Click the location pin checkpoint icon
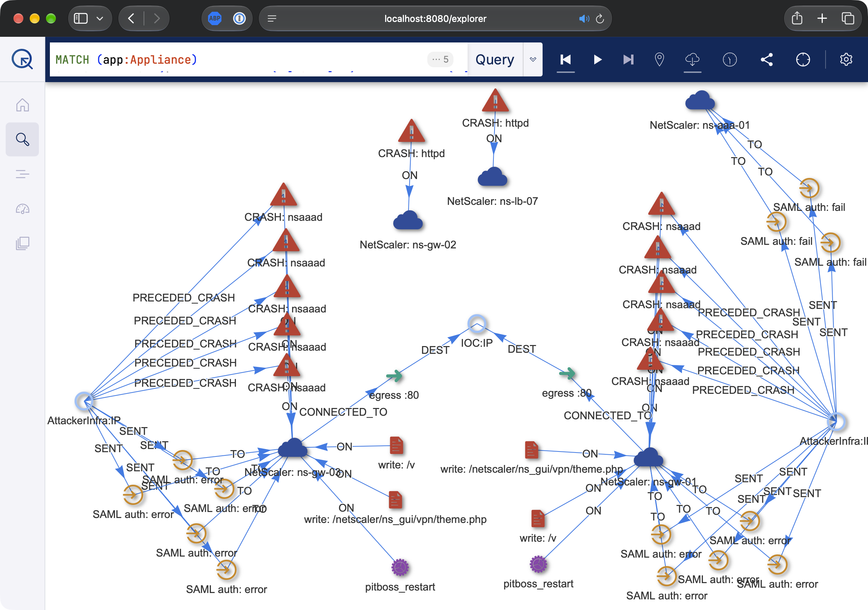The image size is (868, 610). click(659, 59)
